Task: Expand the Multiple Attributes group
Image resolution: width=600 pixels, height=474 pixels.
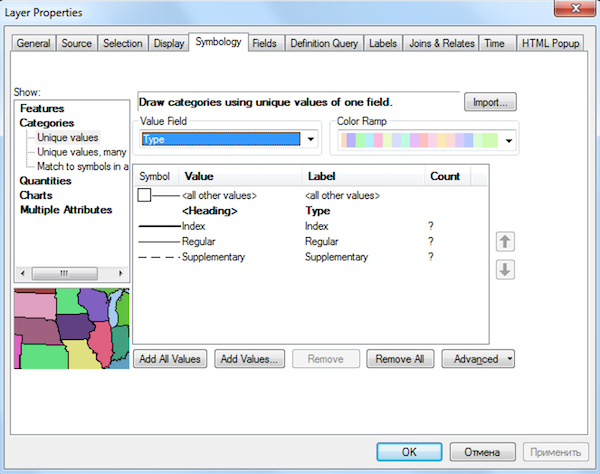Action: tap(66, 210)
